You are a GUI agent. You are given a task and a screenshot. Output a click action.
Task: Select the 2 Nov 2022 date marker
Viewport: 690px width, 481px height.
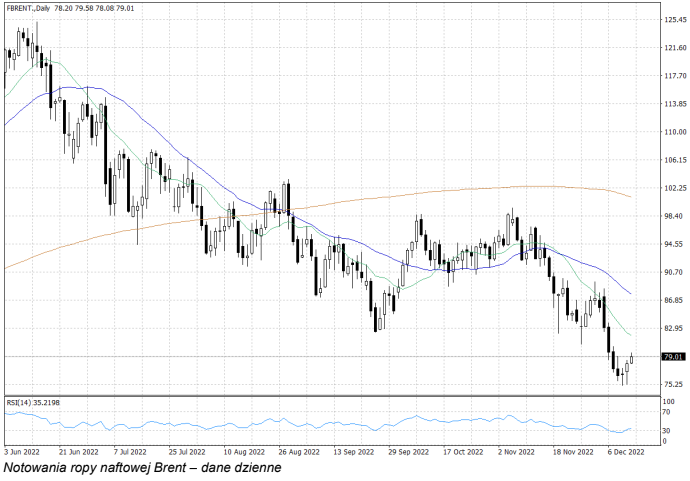518,451
